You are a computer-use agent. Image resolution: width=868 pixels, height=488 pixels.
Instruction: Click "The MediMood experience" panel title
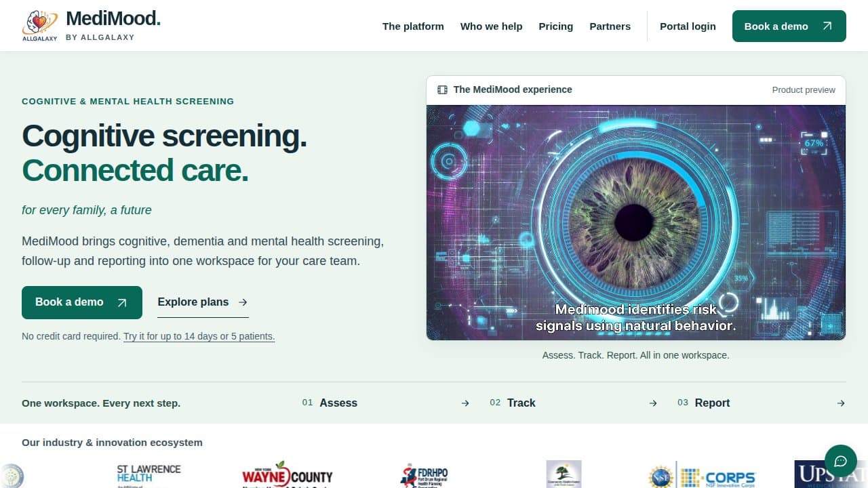click(x=513, y=89)
